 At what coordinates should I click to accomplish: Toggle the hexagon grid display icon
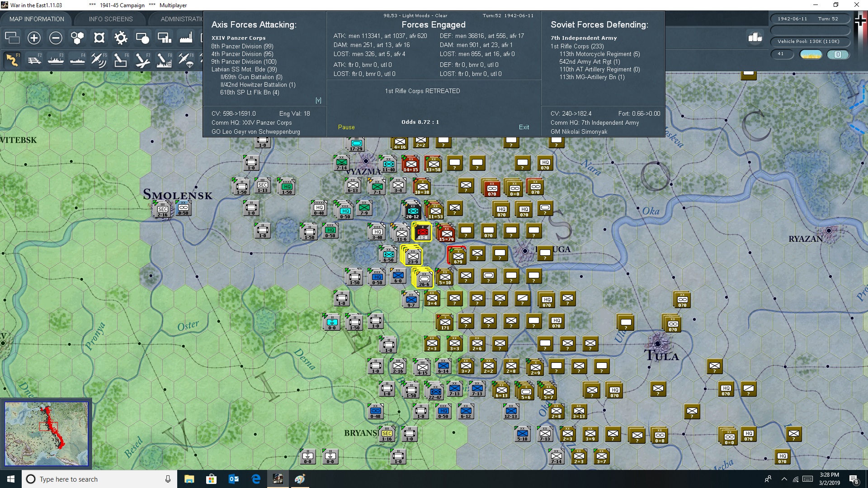(77, 38)
